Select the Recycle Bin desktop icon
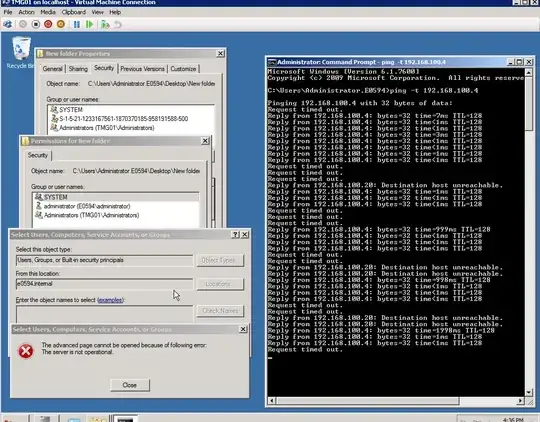540x422 pixels. click(x=21, y=53)
